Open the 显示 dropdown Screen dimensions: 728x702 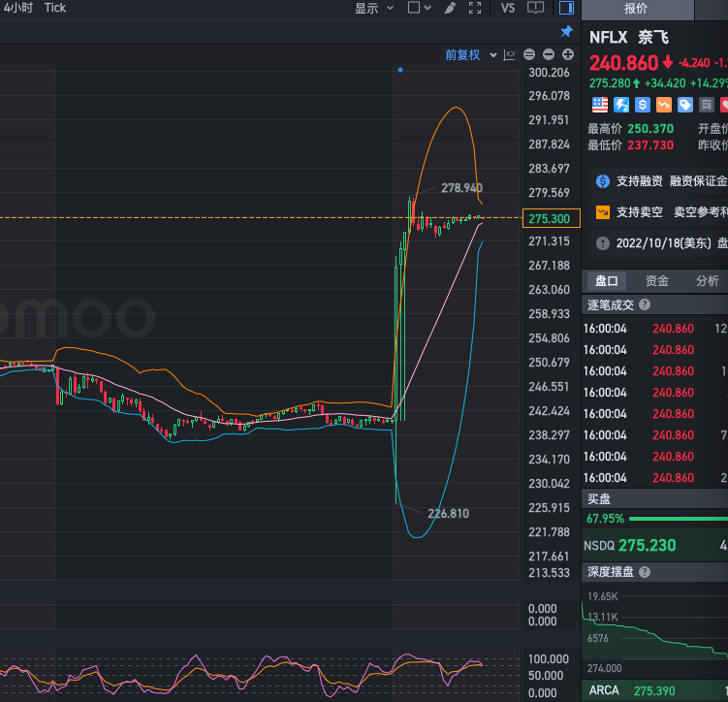coord(374,8)
